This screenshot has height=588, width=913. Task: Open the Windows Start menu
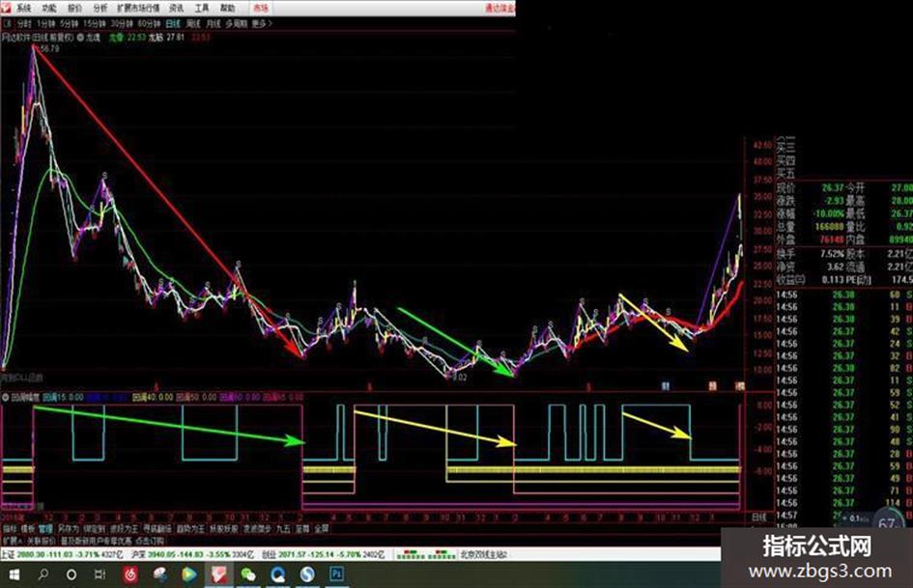pyautogui.click(x=14, y=574)
